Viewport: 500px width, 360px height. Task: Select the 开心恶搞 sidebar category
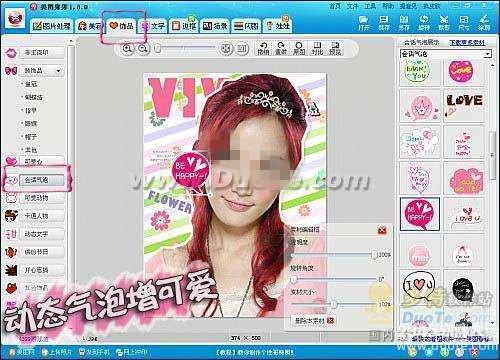[42, 270]
